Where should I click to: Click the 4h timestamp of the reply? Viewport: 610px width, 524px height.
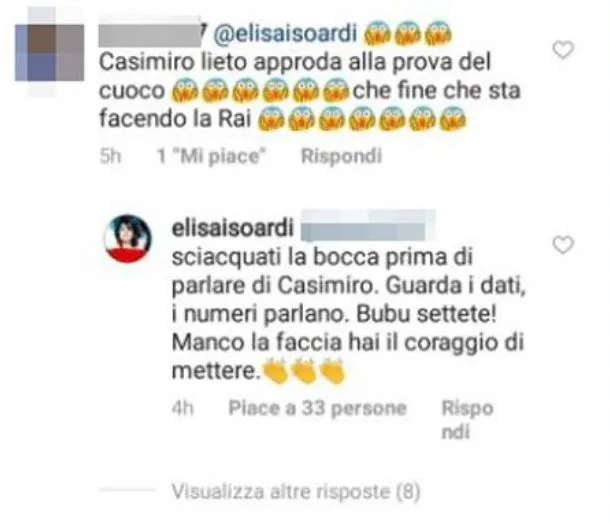pyautogui.click(x=182, y=408)
